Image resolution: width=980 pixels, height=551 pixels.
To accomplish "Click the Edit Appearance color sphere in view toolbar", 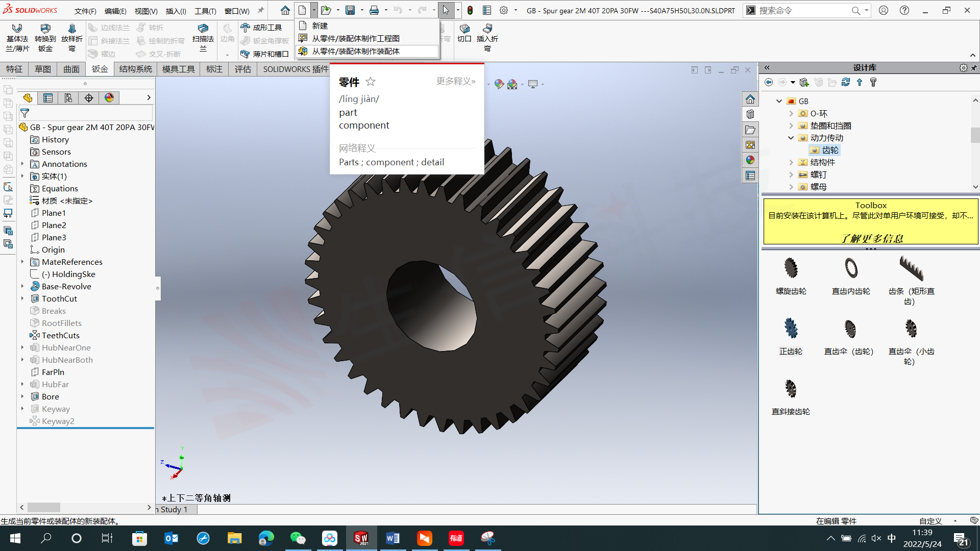I will click(x=499, y=84).
